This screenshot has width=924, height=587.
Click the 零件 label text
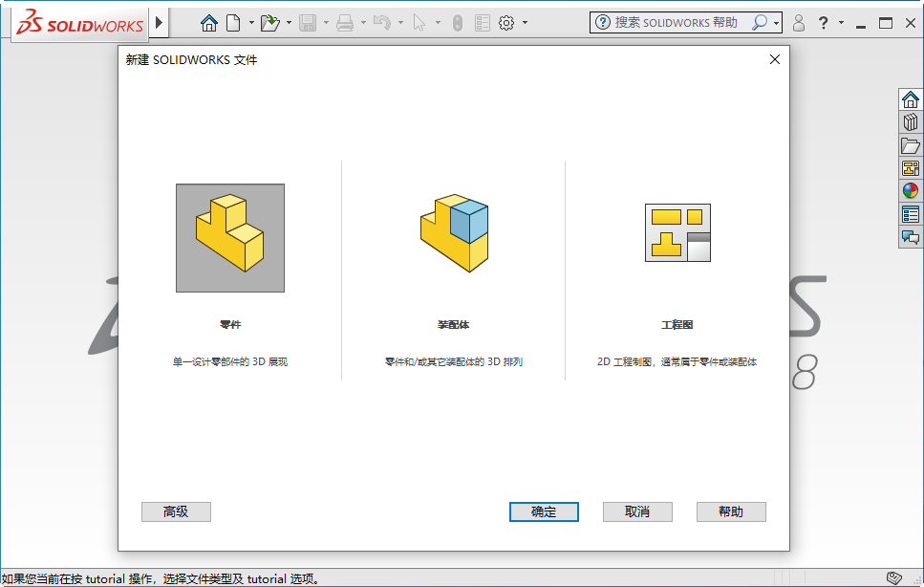click(230, 325)
